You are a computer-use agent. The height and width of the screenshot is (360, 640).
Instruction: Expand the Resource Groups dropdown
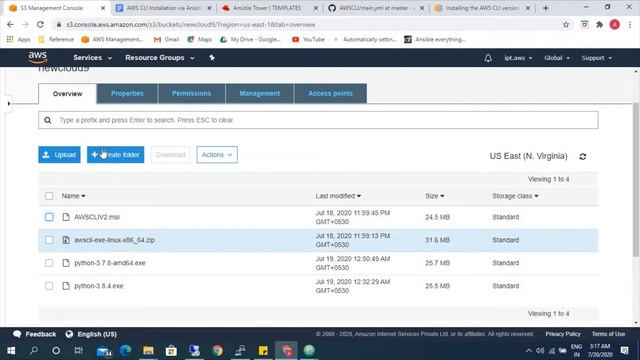160,58
